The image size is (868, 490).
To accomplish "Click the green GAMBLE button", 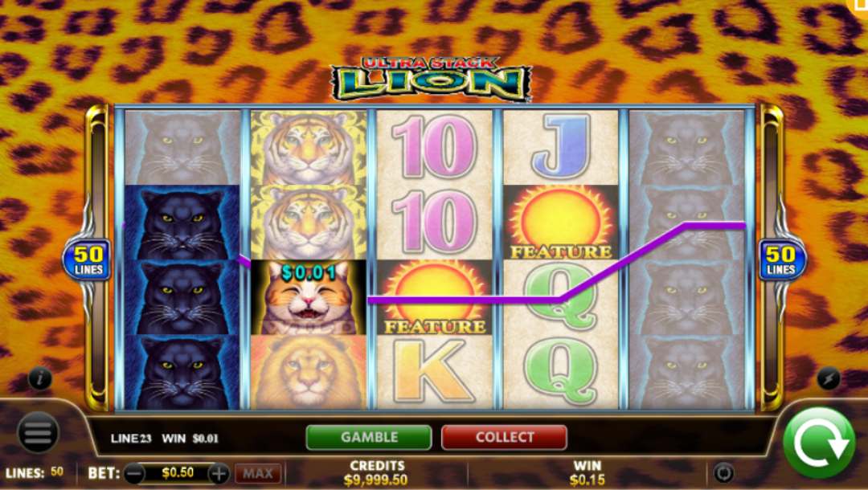I will pos(369,438).
